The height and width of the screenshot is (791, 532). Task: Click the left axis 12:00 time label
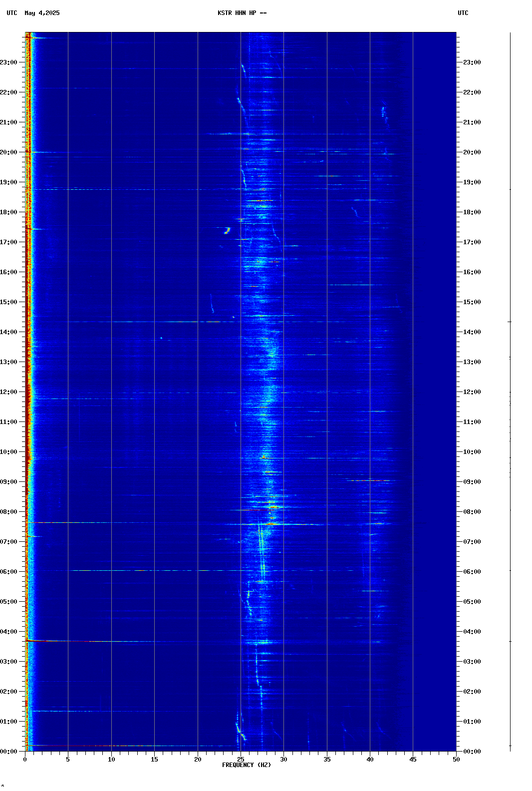[8, 392]
